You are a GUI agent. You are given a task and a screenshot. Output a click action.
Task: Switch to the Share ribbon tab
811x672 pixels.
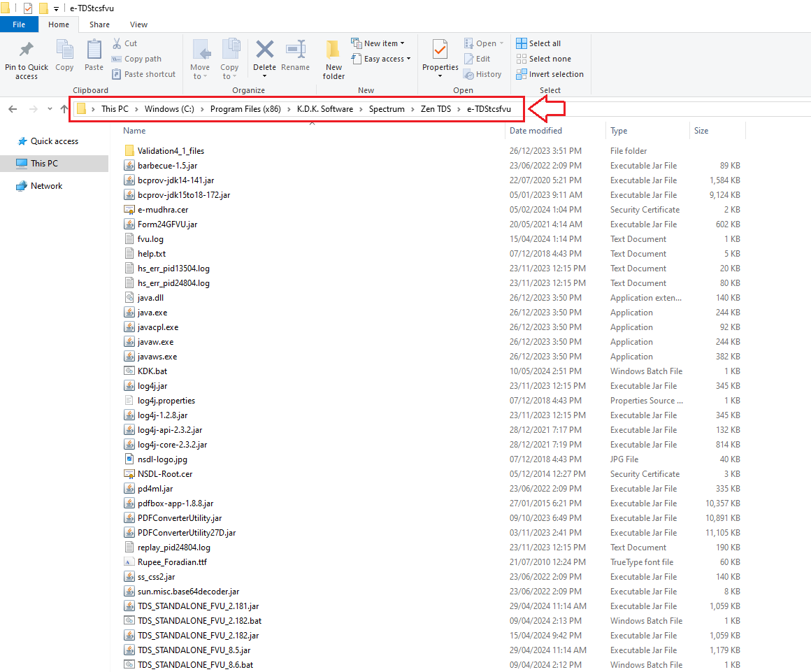(99, 24)
